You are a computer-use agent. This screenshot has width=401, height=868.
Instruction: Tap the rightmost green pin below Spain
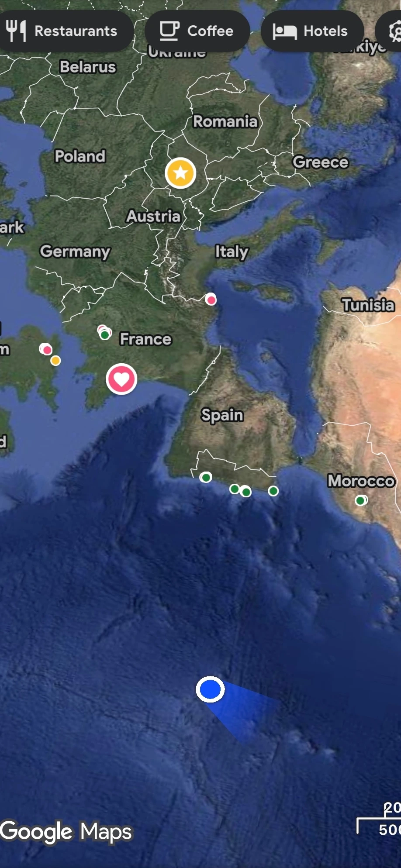tap(273, 491)
